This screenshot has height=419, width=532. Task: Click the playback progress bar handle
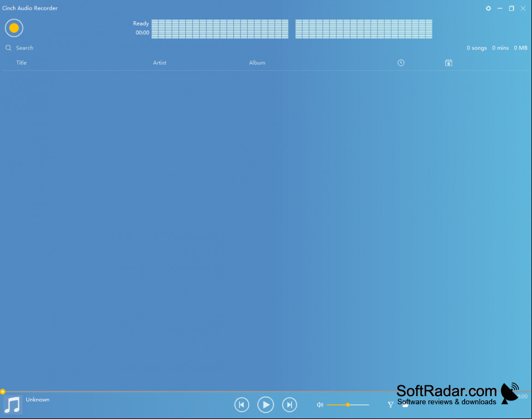pos(3,392)
